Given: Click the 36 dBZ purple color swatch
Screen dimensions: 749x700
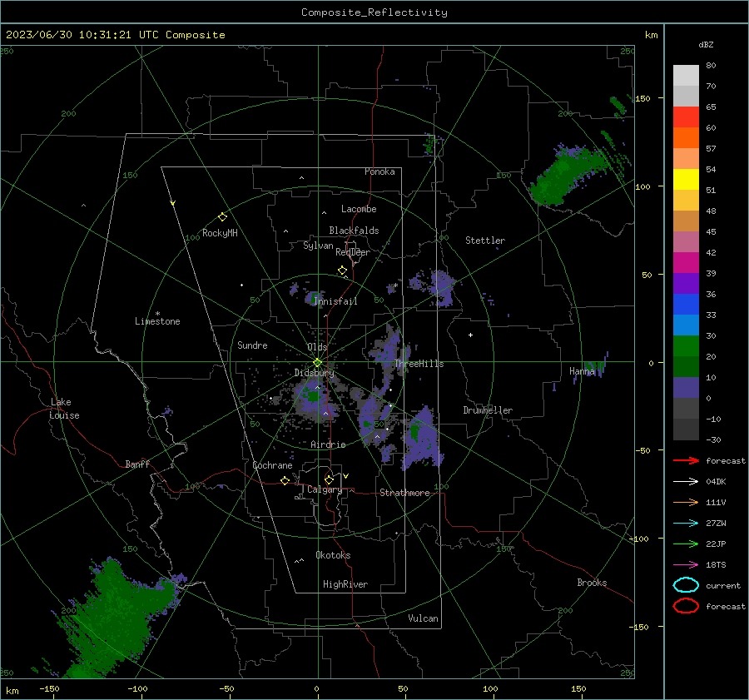Looking at the screenshot, I should tap(686, 283).
